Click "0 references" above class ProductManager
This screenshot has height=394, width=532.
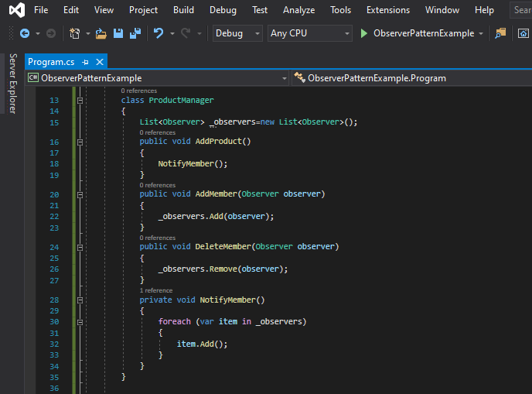(138, 91)
